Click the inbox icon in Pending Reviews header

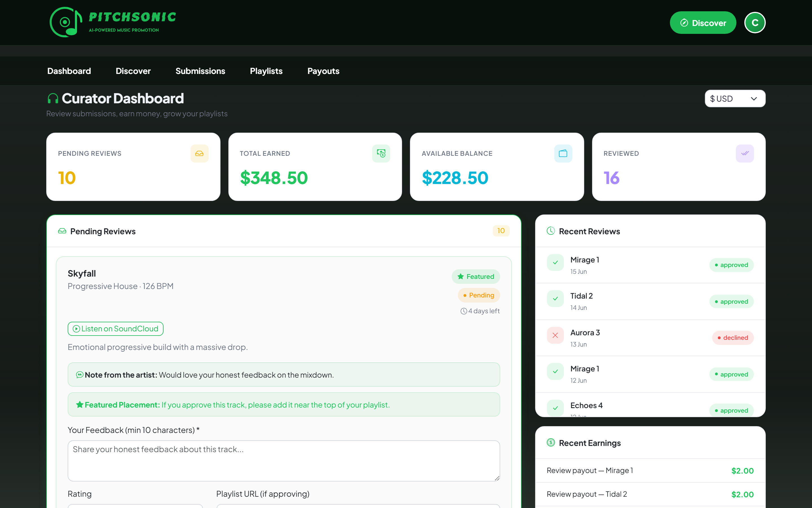click(x=62, y=231)
